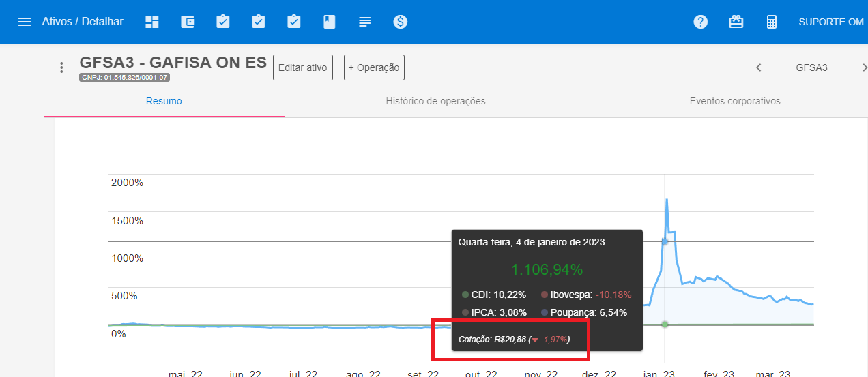Click the Editar ativo button
This screenshot has width=868, height=377.
(x=302, y=67)
